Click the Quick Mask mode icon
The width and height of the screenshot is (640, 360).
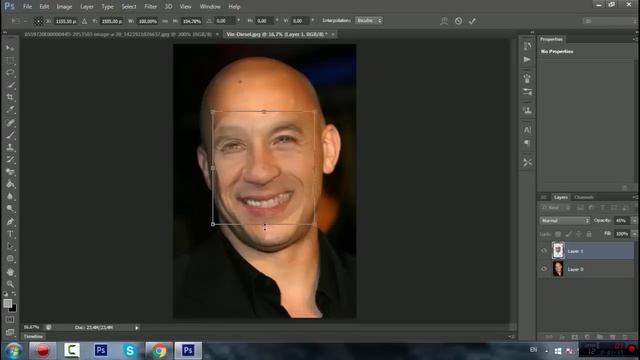click(x=10, y=320)
